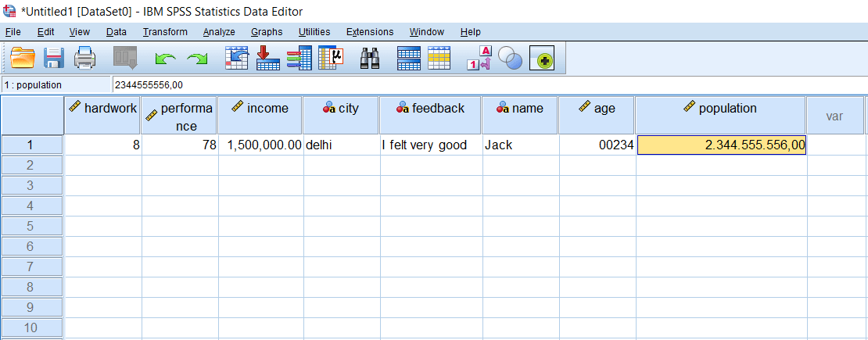Select the income column header
Image resolution: width=868 pixels, height=340 pixels.
coord(260,115)
